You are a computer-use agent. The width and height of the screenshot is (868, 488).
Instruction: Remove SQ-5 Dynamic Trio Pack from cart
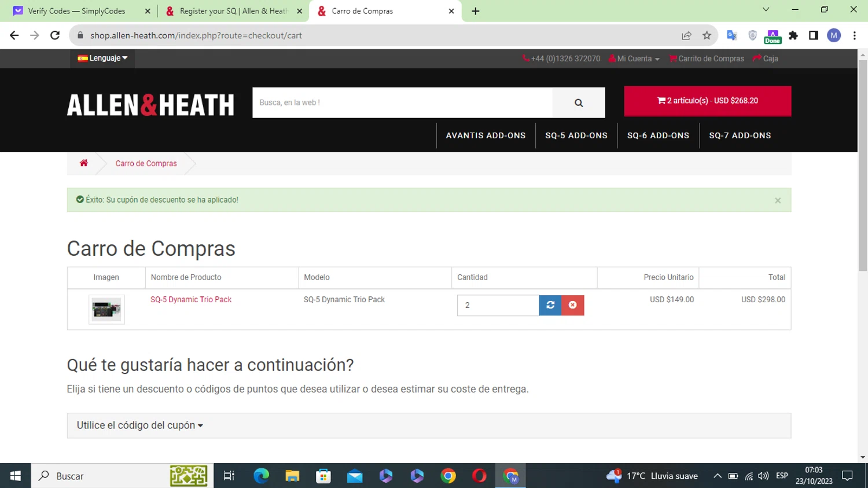[x=573, y=305]
